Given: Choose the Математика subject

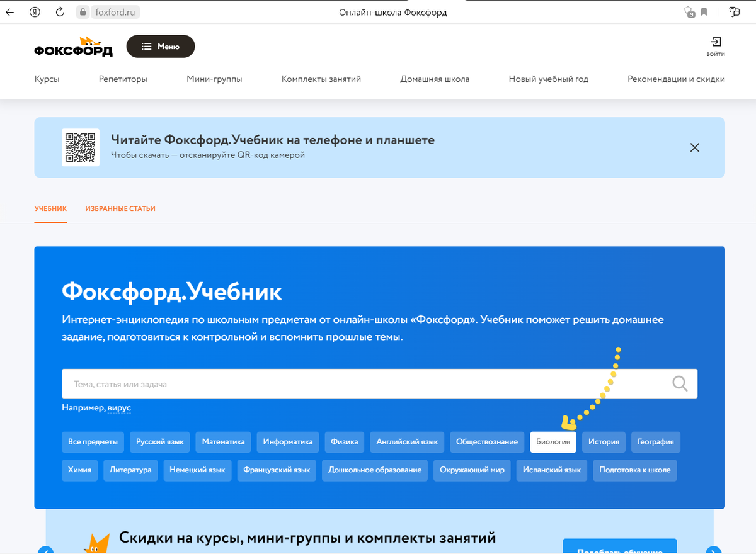Looking at the screenshot, I should click(x=223, y=442).
